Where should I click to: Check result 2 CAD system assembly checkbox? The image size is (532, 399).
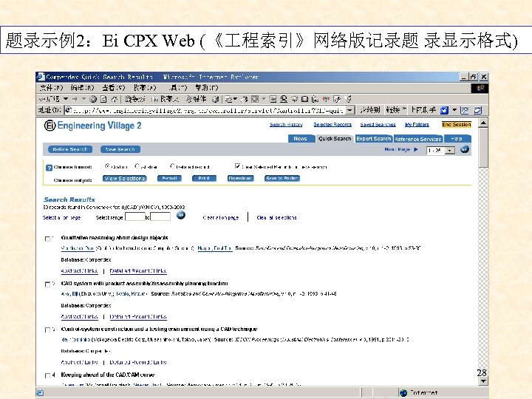(x=47, y=284)
